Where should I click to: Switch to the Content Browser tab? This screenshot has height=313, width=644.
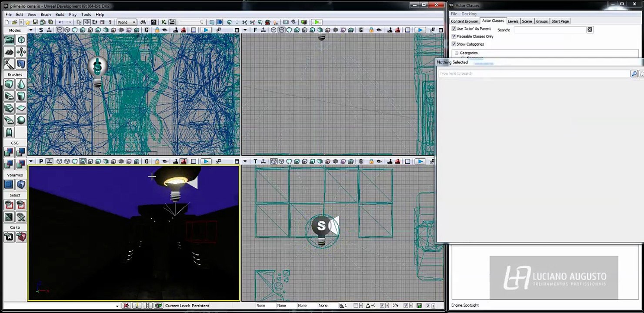[x=464, y=21]
